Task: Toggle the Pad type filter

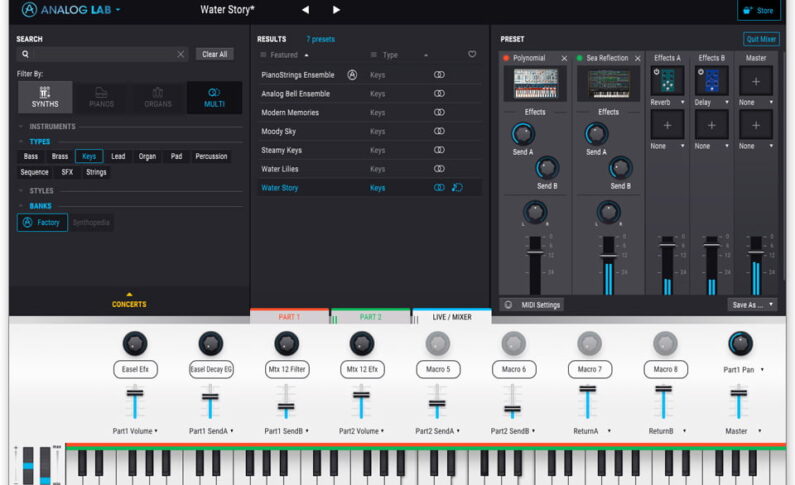Action: tap(176, 156)
